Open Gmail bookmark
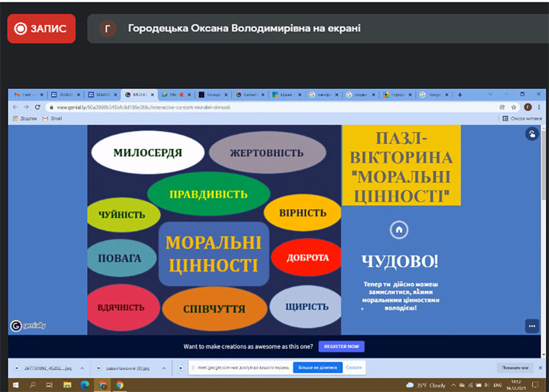The width and height of the screenshot is (549, 392). (52, 119)
